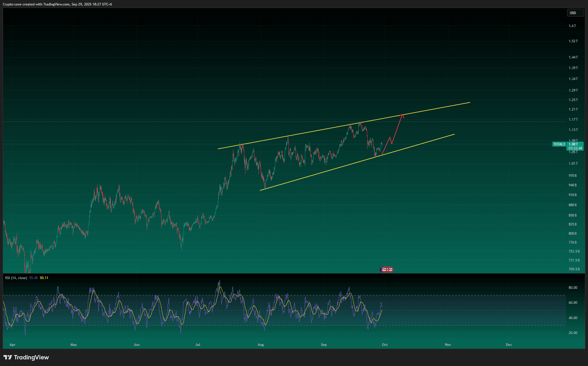
Task: Click the 1.6 T price scale label
Action: pos(572,26)
